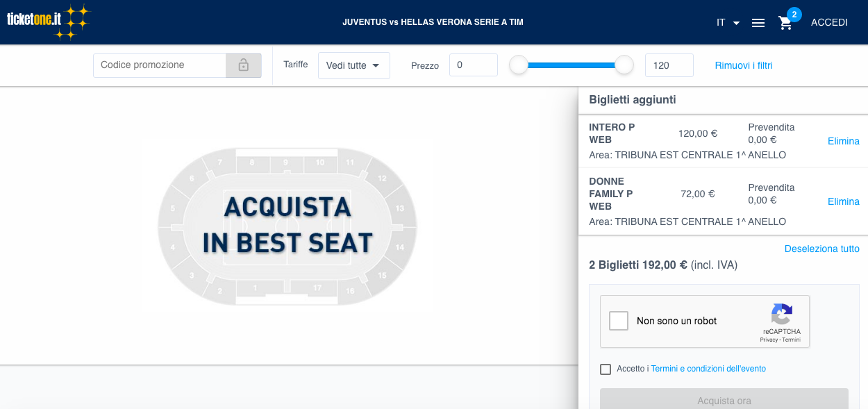Open the shopping cart icon
Image resolution: width=868 pixels, height=409 pixels.
pos(785,23)
